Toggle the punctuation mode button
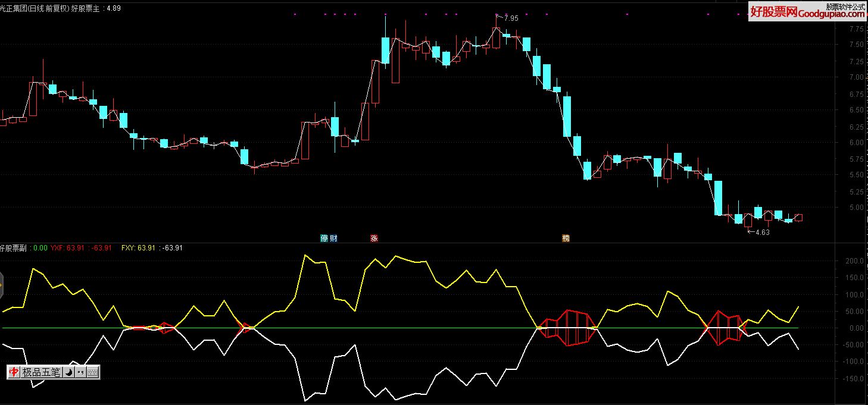Screen dimensions: 868x405 pos(80,372)
